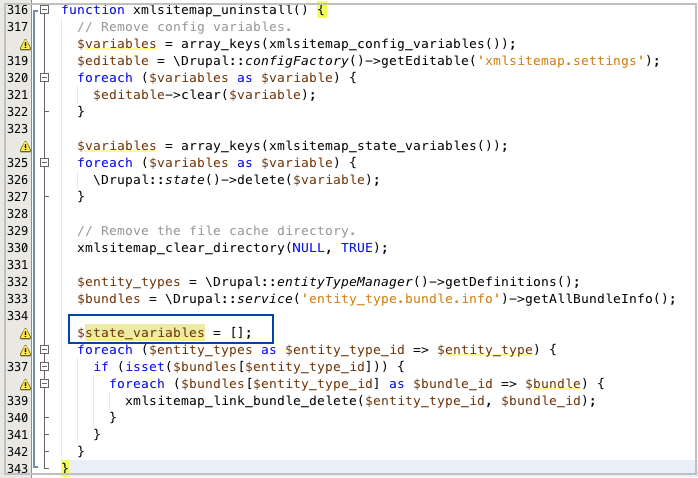This screenshot has width=698, height=478.
Task: Collapse the foreach fold at line 320
Action: (44, 77)
